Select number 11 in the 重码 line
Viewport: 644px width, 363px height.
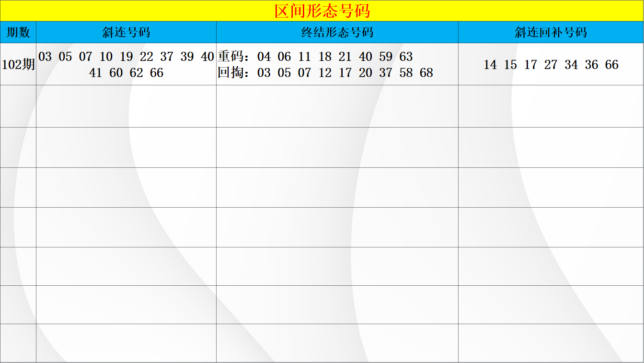point(305,57)
